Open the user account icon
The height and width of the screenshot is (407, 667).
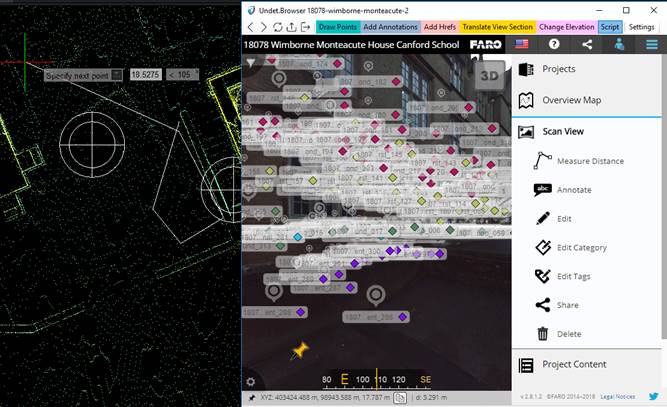tap(619, 44)
